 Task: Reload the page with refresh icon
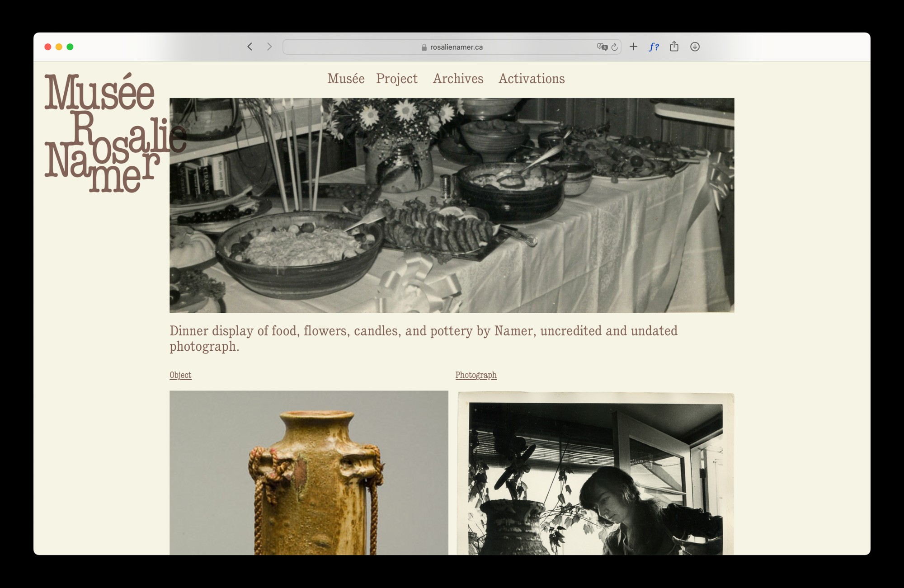pyautogui.click(x=614, y=47)
